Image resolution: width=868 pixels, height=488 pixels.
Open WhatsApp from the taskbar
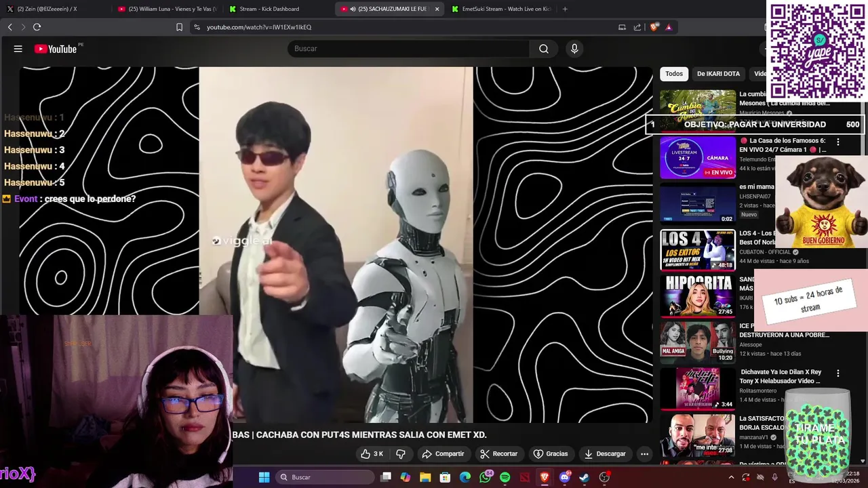485,477
